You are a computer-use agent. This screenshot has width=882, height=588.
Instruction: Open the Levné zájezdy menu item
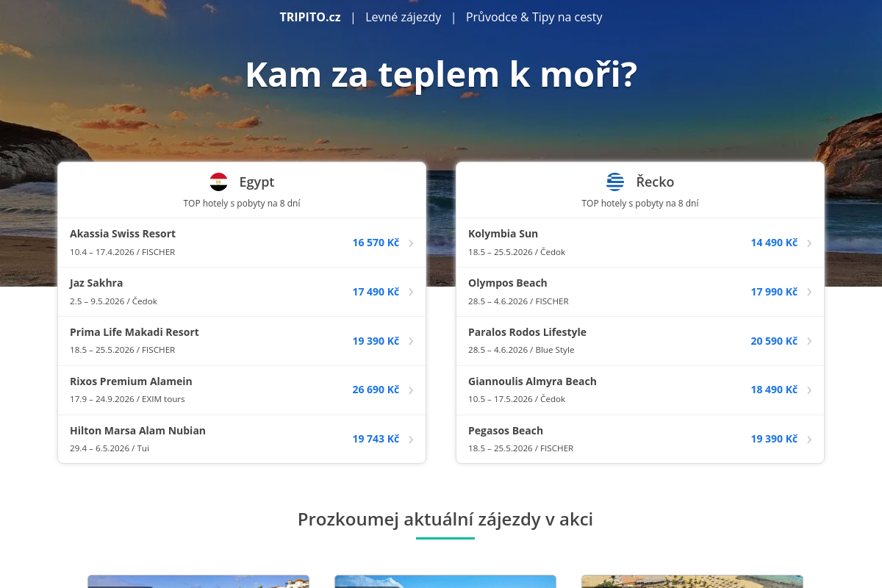[x=403, y=17]
